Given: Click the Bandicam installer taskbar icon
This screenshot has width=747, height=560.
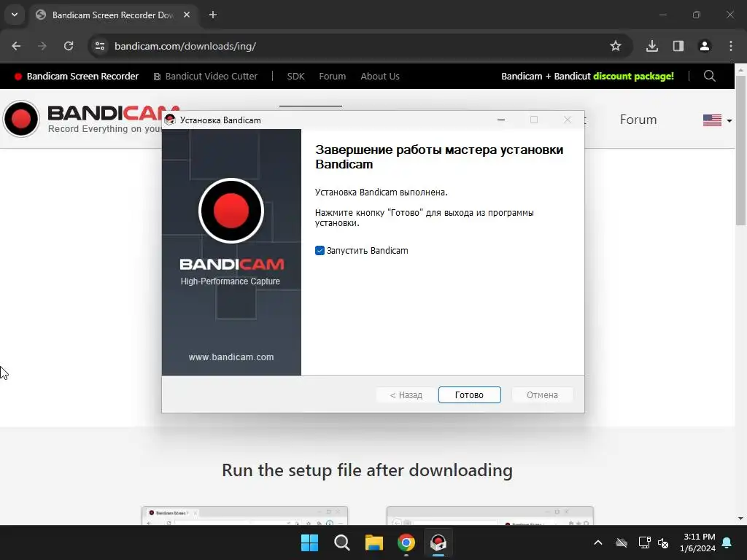Looking at the screenshot, I should (438, 542).
